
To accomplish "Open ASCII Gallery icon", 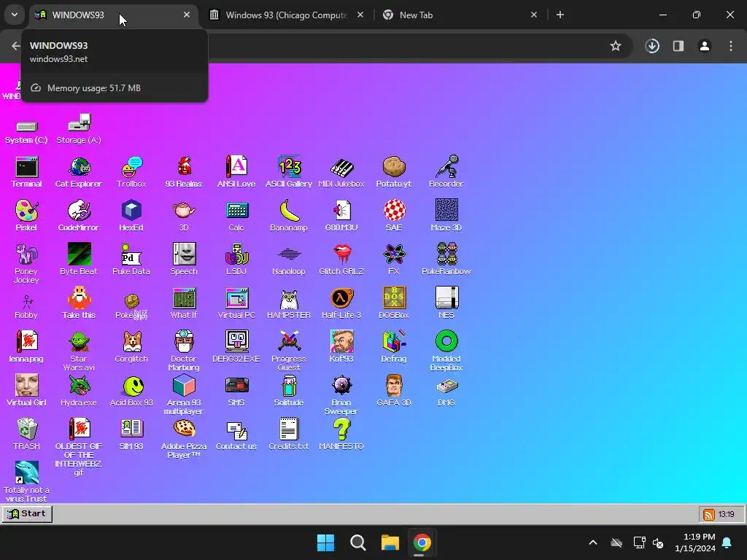I will click(x=289, y=172).
